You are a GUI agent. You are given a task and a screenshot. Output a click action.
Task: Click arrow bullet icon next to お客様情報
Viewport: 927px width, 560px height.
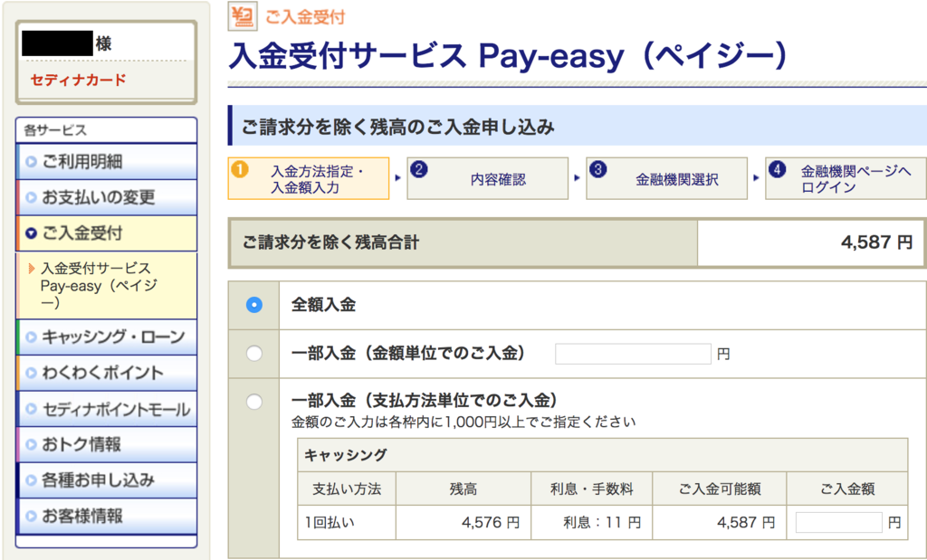pyautogui.click(x=32, y=517)
